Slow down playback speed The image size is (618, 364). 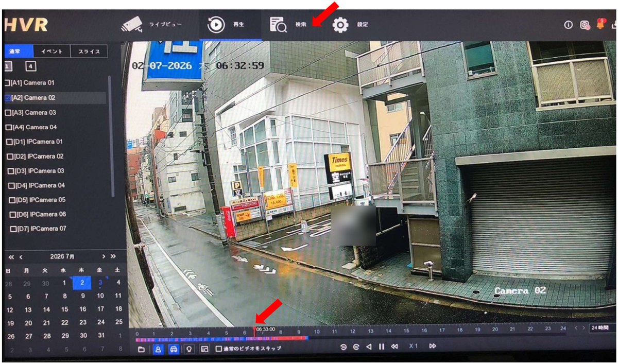point(394,347)
